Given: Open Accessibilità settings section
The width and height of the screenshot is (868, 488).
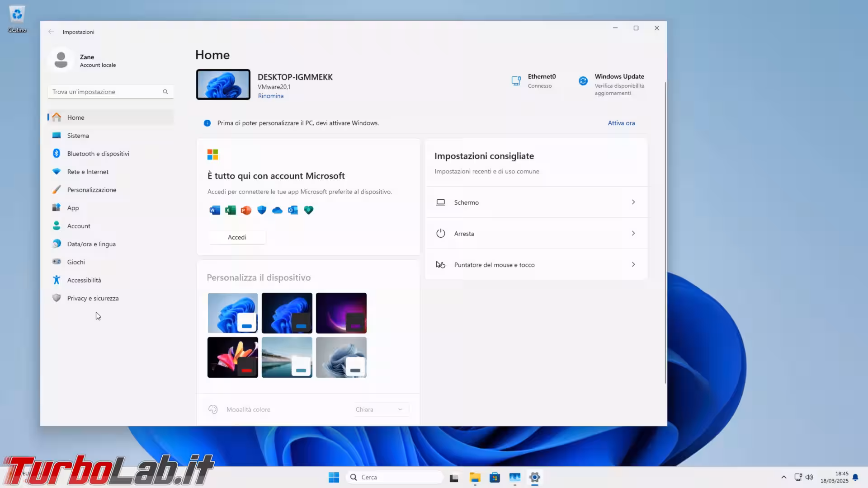Looking at the screenshot, I should point(84,280).
